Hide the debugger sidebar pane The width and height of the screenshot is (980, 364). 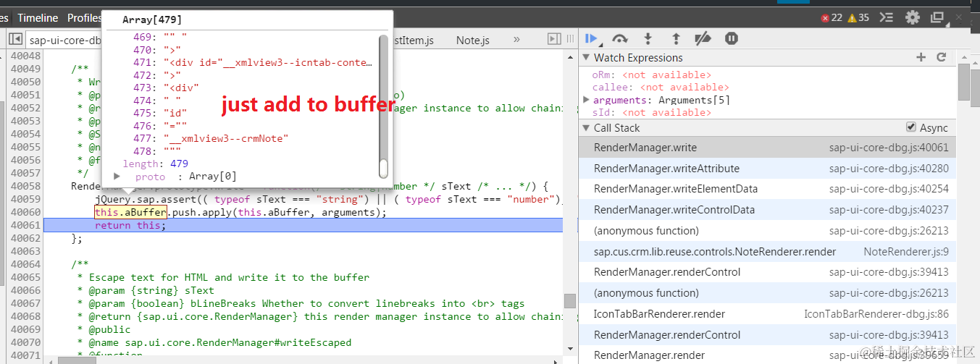coord(554,40)
